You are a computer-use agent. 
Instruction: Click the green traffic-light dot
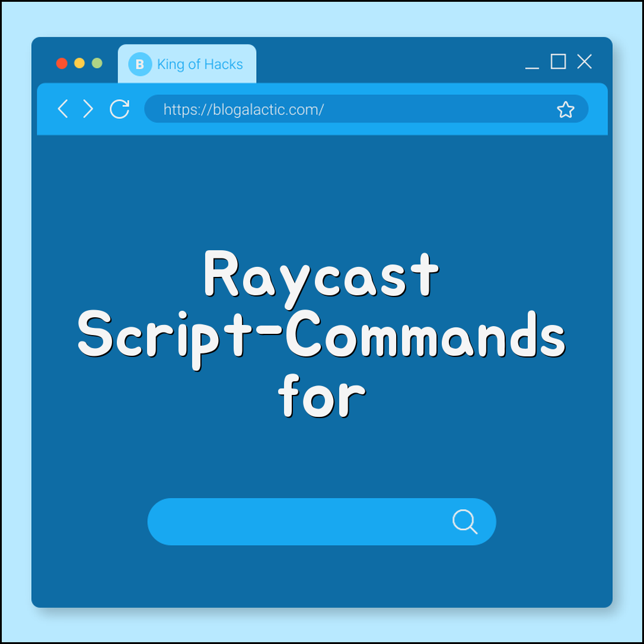click(x=96, y=63)
